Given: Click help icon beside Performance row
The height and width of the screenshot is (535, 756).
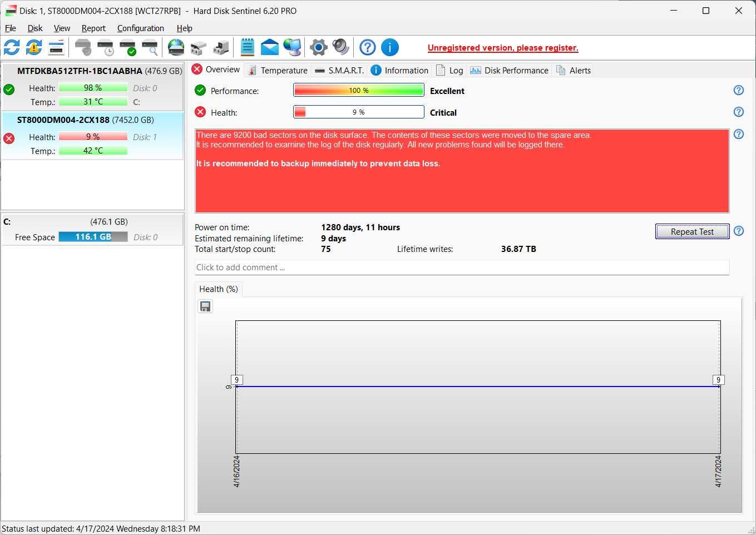Looking at the screenshot, I should coord(739,90).
